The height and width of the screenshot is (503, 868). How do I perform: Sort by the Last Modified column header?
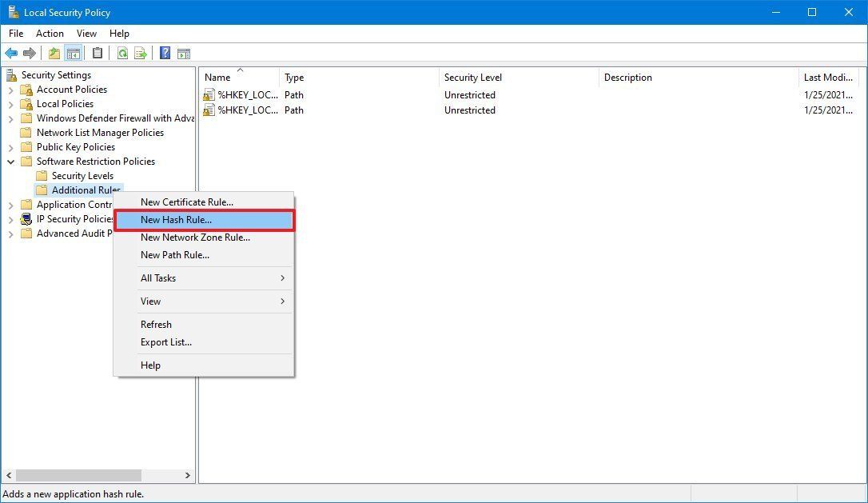(828, 78)
